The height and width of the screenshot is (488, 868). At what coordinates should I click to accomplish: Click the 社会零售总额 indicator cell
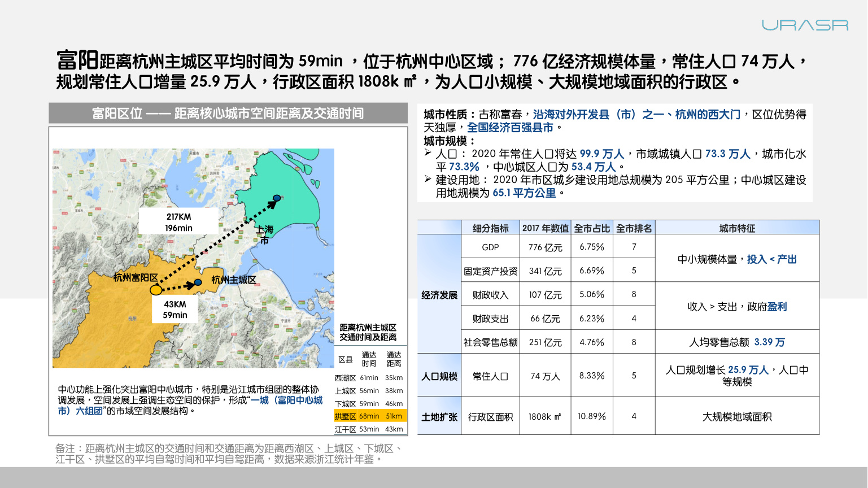490,342
